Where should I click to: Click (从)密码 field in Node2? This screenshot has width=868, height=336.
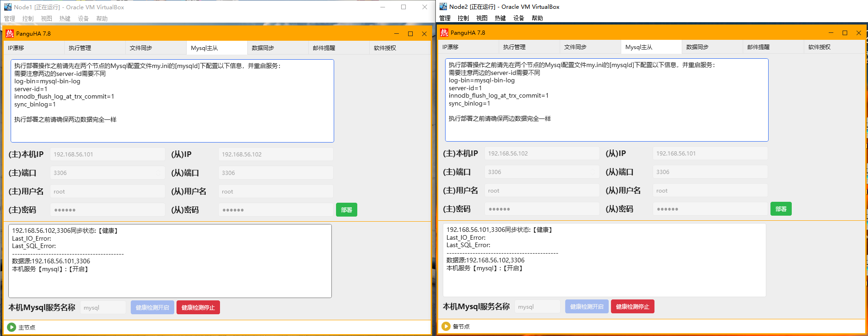(x=710, y=209)
